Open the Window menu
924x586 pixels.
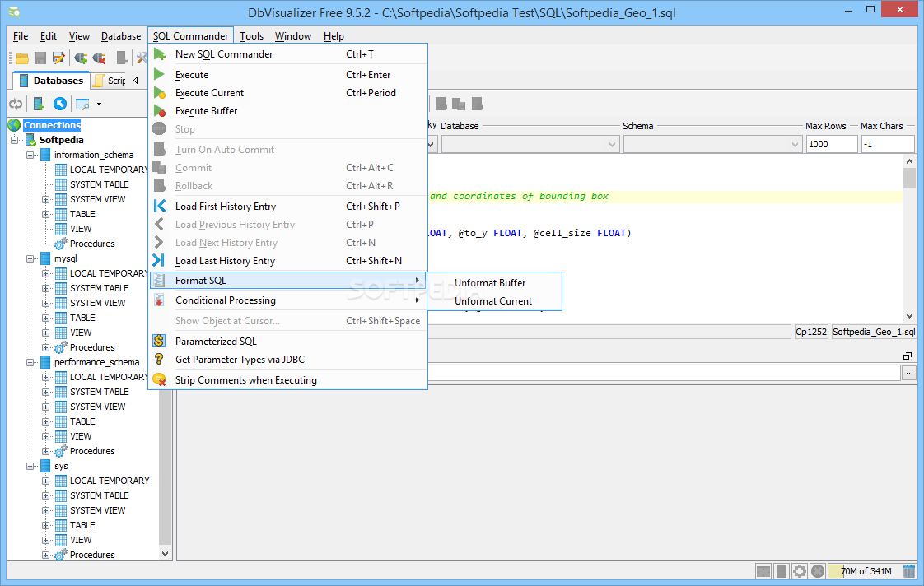click(293, 36)
